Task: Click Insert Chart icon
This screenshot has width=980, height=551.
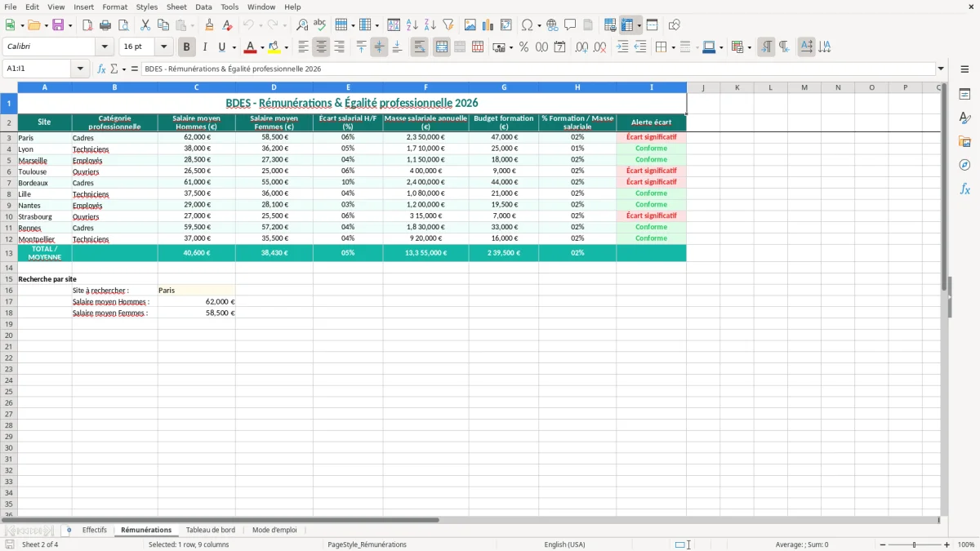Action: click(488, 25)
